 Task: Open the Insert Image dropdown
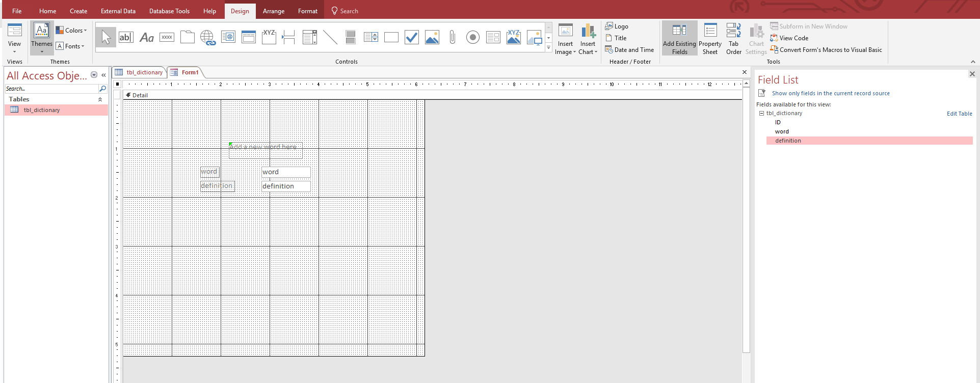tap(565, 48)
